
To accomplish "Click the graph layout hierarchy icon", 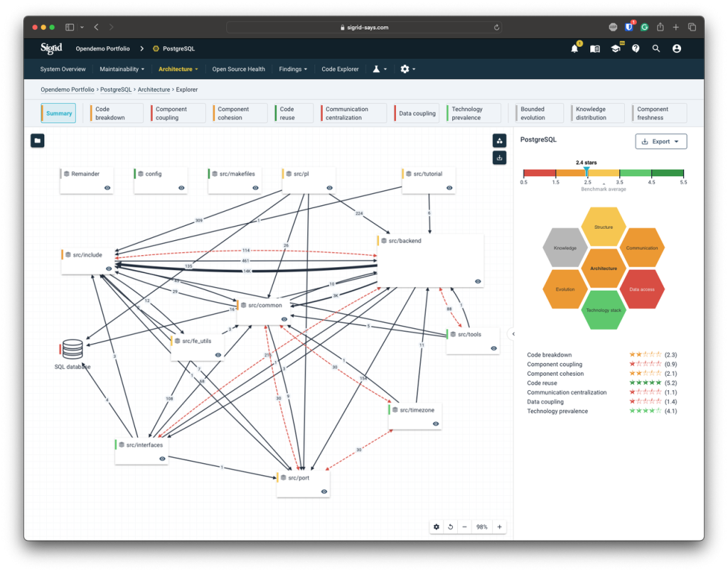I will [x=500, y=141].
